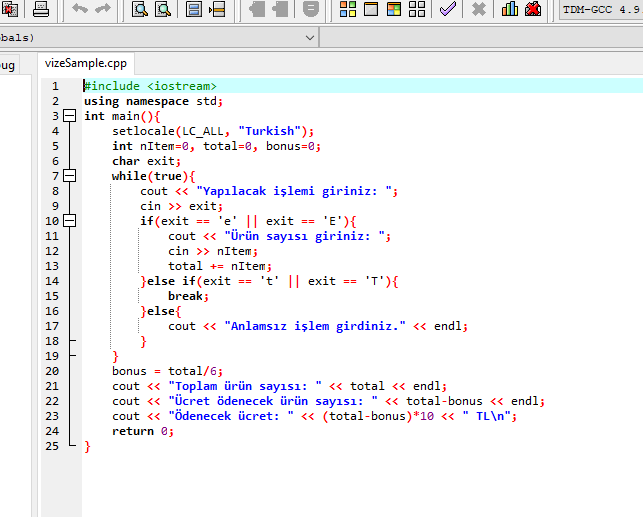The image size is (643, 517).
Task: Open the (globals) scope dropdown
Action: [309, 37]
